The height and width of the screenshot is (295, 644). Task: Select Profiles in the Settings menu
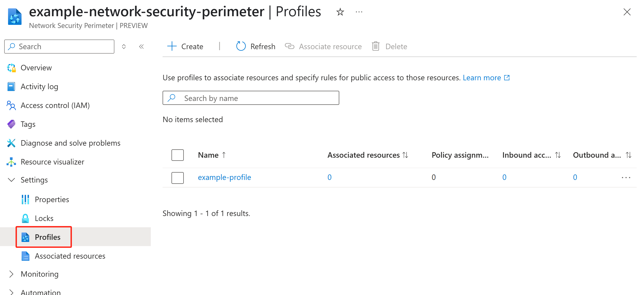[48, 237]
